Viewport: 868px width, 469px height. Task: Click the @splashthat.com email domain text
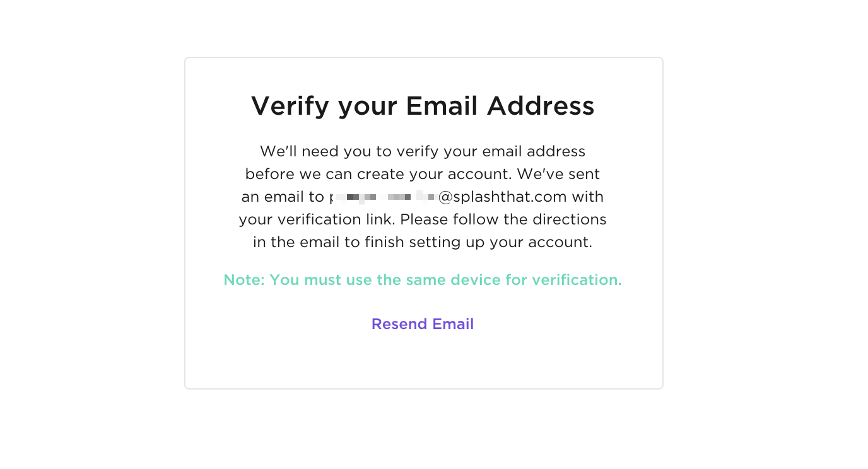[503, 197]
